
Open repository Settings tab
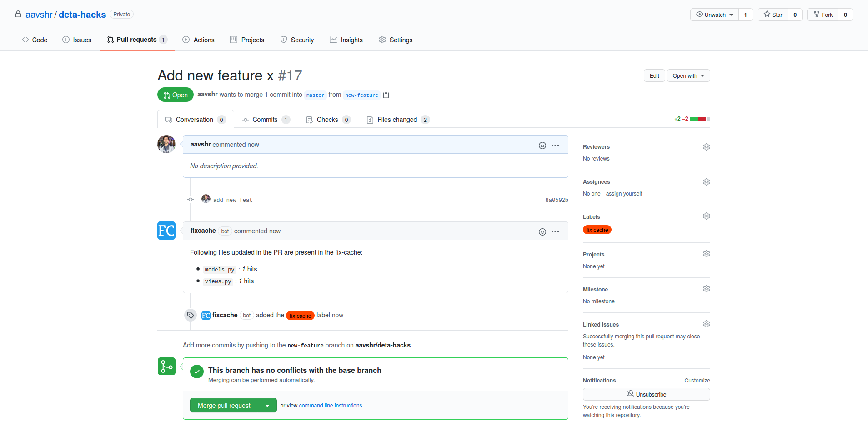click(x=396, y=40)
